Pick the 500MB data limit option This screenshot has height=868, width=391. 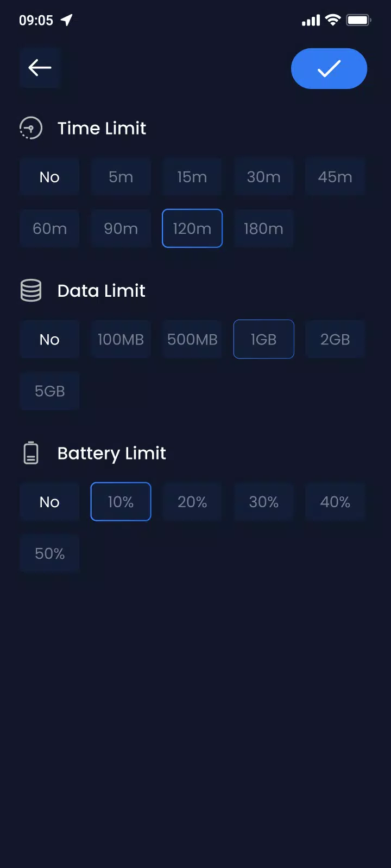192,340
